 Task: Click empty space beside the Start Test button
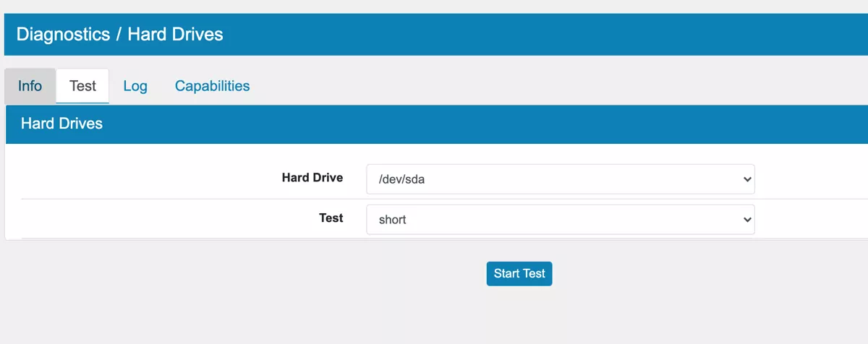tap(651, 274)
